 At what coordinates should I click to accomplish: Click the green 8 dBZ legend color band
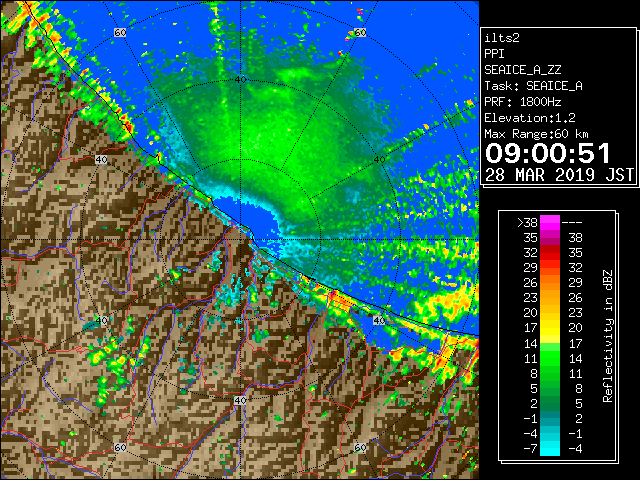click(x=550, y=373)
